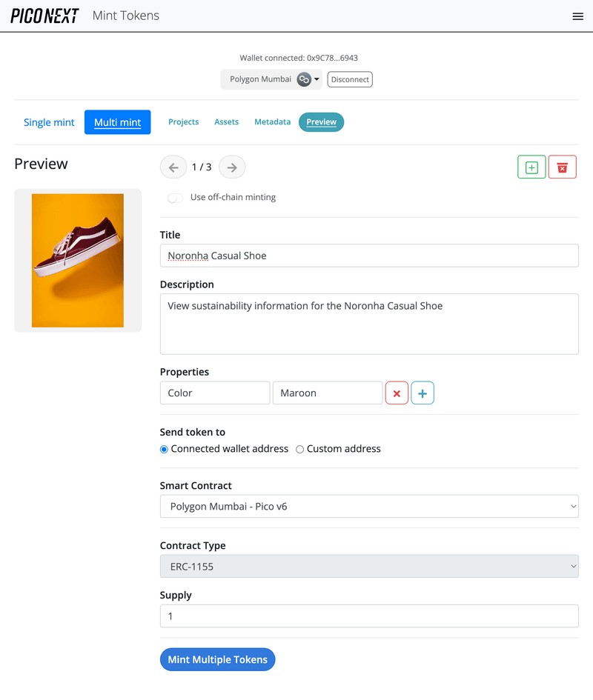
Task: Click the shoe preview thumbnail
Action: [78, 260]
